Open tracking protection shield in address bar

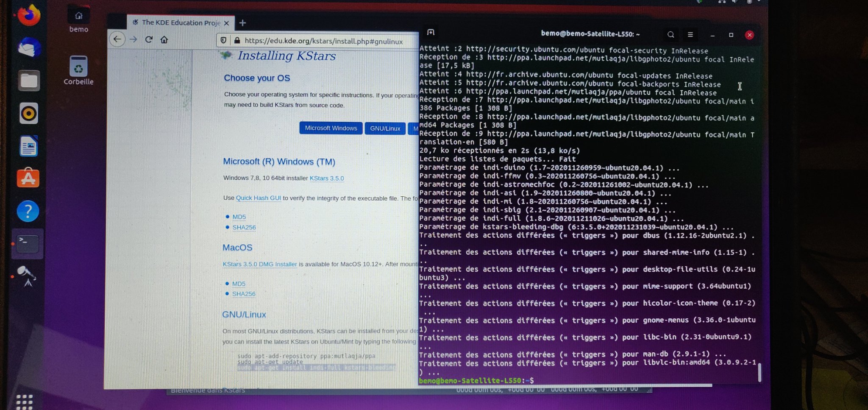[223, 40]
